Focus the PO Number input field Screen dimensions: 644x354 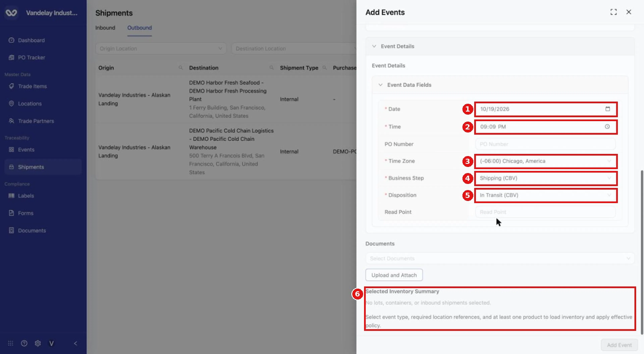pyautogui.click(x=546, y=144)
